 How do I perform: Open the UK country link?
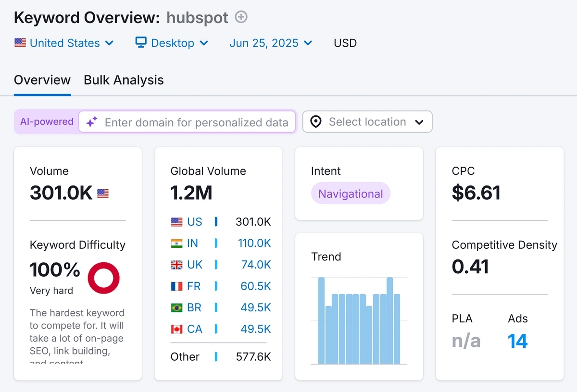click(x=195, y=265)
